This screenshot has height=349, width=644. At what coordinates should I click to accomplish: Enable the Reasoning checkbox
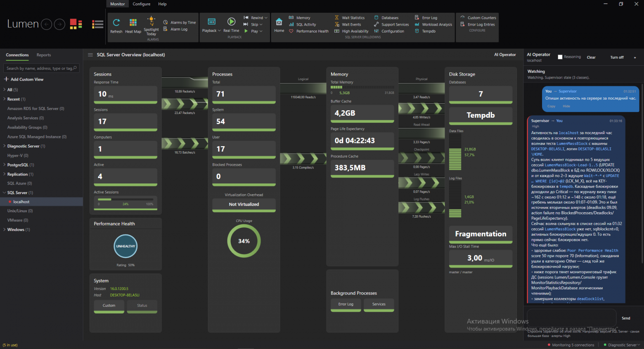click(x=560, y=57)
